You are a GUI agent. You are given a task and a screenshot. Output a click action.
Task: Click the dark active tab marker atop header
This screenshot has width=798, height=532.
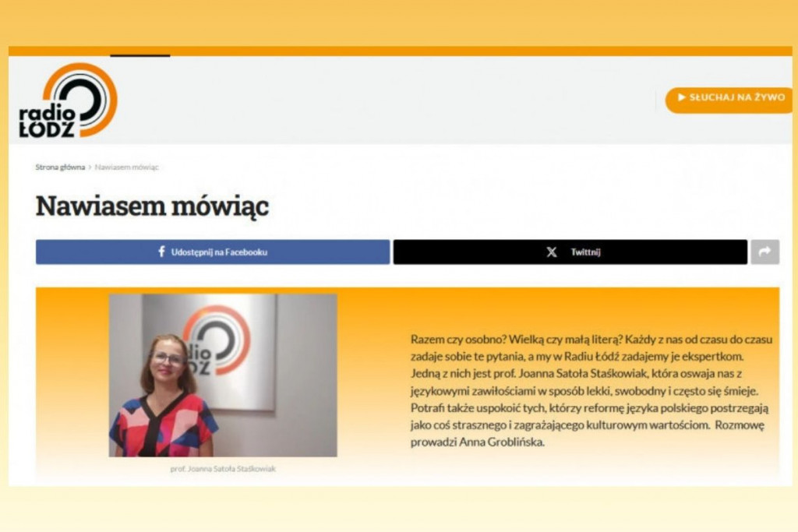(139, 55)
